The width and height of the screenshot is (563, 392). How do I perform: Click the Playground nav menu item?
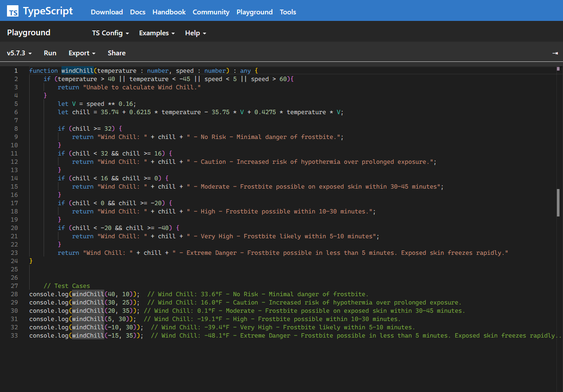coord(254,12)
